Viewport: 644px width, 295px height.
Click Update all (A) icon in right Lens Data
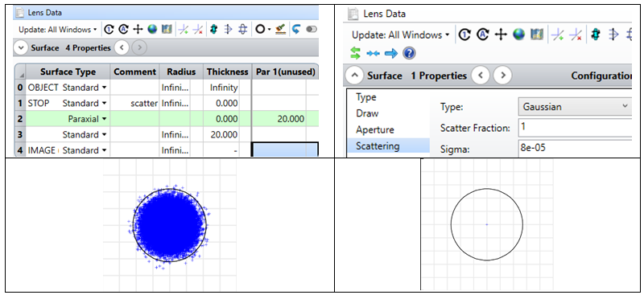tap(482, 35)
